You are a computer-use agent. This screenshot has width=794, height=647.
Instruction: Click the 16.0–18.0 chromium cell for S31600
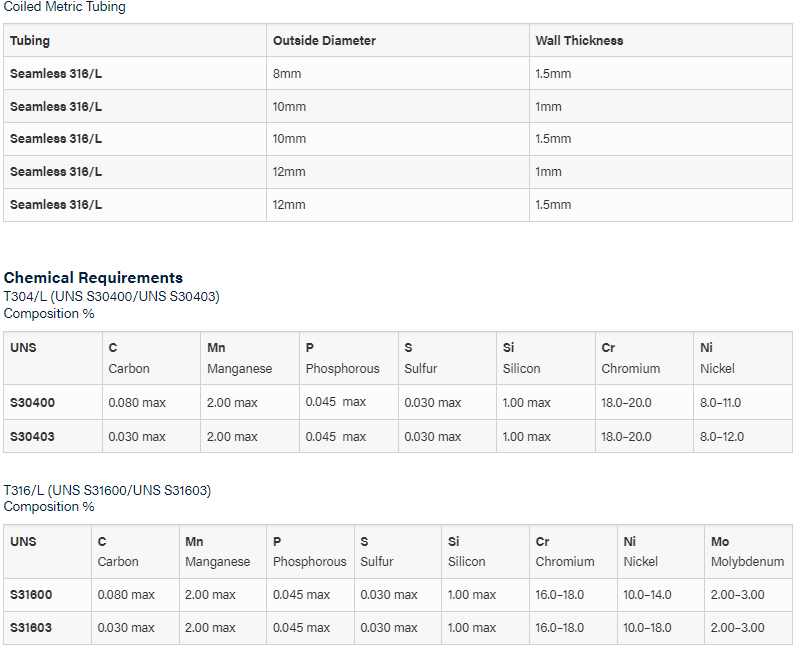pyautogui.click(x=573, y=594)
